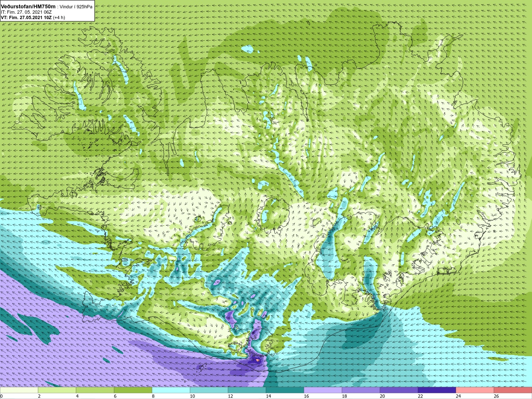Select the teal 12–14 legend swatch
Viewport: 532px width, 399px height.
point(247,390)
